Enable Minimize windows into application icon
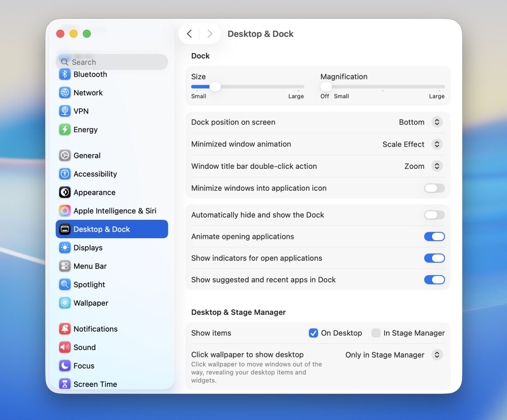Image resolution: width=507 pixels, height=420 pixels. pyautogui.click(x=434, y=188)
